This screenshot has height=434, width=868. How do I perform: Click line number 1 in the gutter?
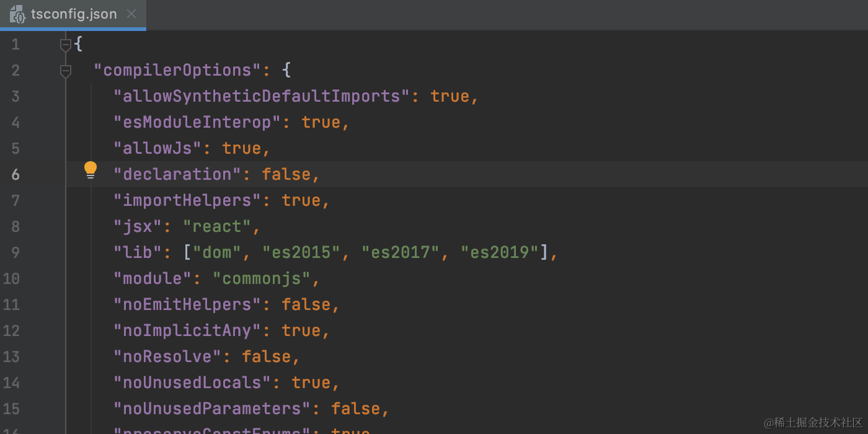(15, 44)
